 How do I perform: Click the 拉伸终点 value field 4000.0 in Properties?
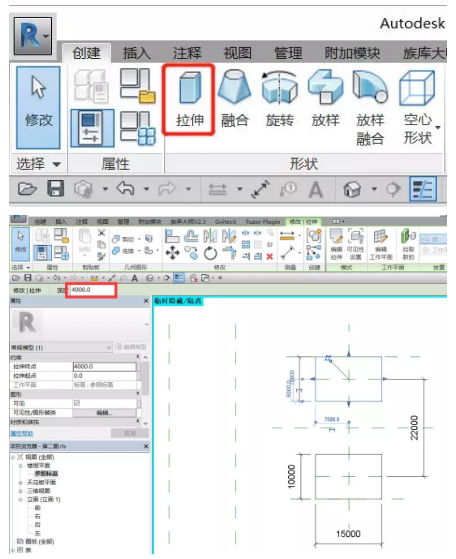[104, 366]
